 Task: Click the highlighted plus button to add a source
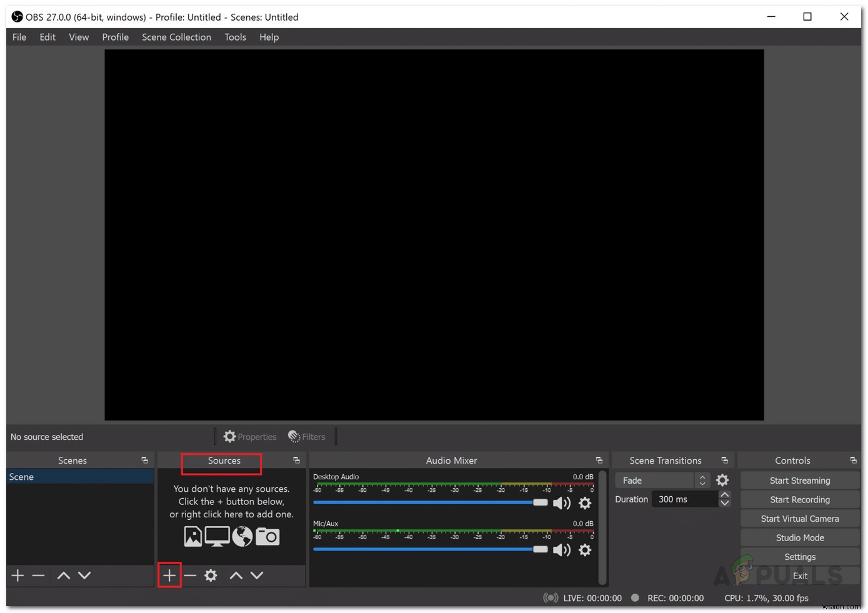pyautogui.click(x=169, y=575)
